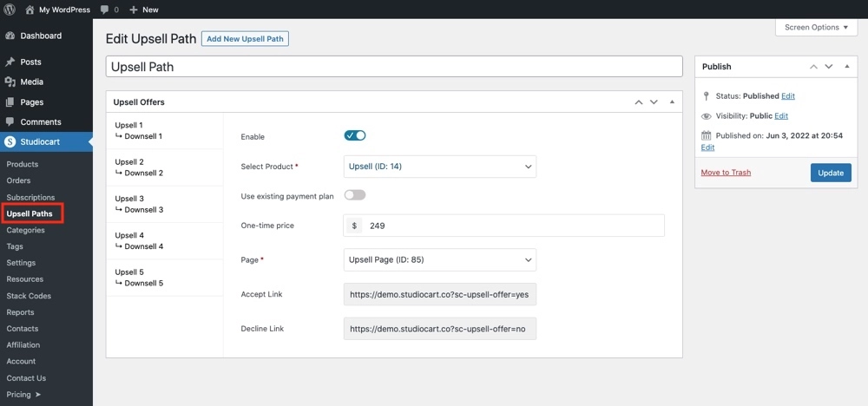Open the Resources menu item

pyautogui.click(x=25, y=279)
